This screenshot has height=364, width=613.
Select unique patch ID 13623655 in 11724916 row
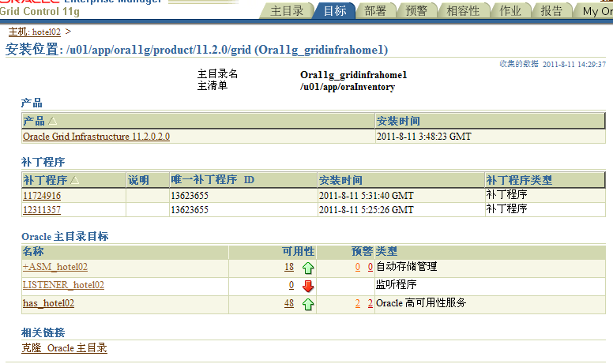point(190,195)
